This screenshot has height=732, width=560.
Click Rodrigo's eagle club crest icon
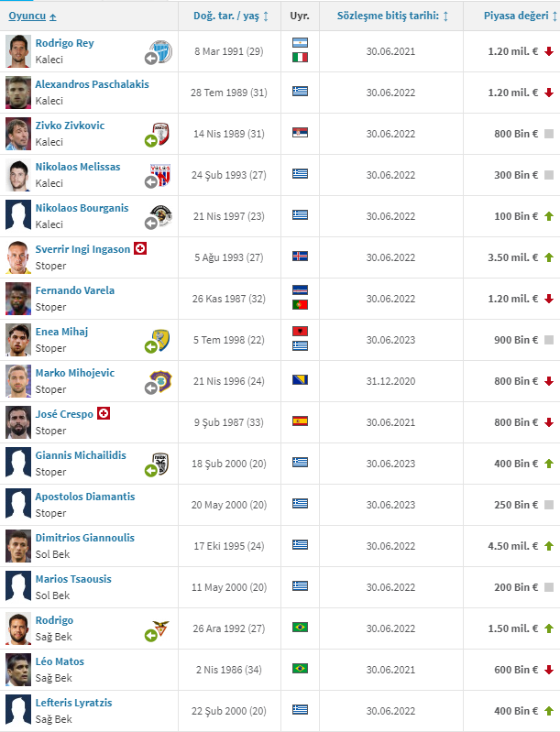tap(160, 628)
